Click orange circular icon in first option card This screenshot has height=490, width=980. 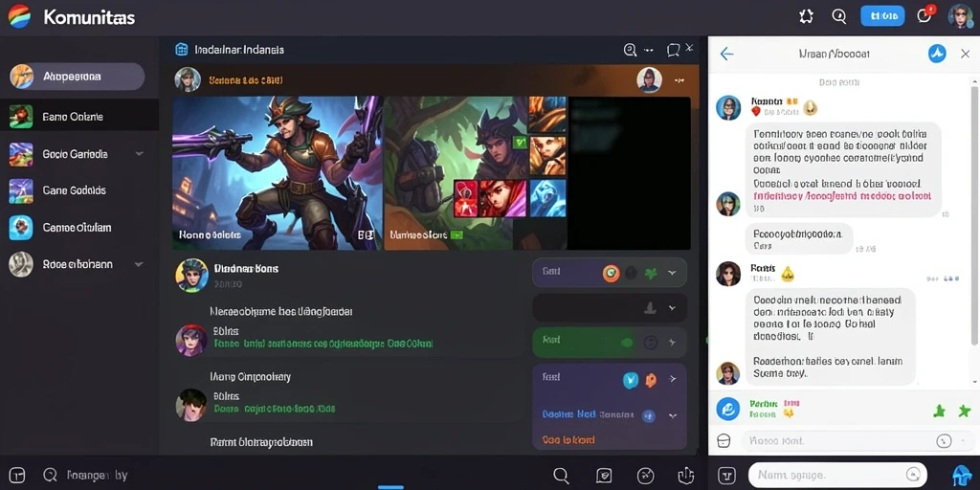click(x=612, y=273)
